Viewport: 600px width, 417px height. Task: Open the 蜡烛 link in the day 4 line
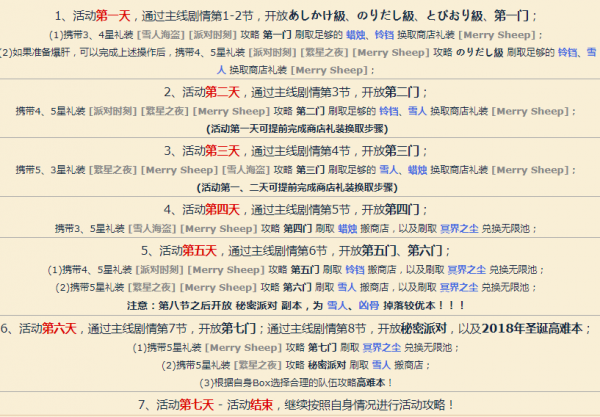coord(348,229)
